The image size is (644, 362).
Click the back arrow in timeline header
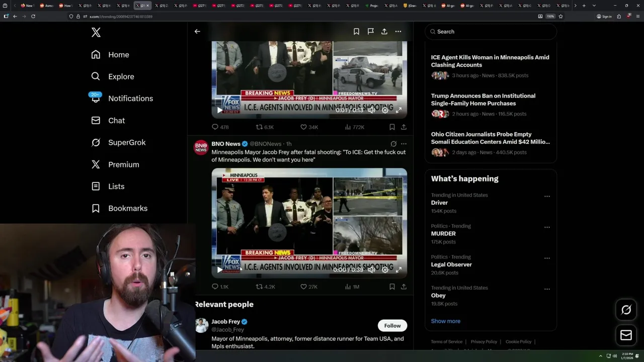click(x=197, y=31)
